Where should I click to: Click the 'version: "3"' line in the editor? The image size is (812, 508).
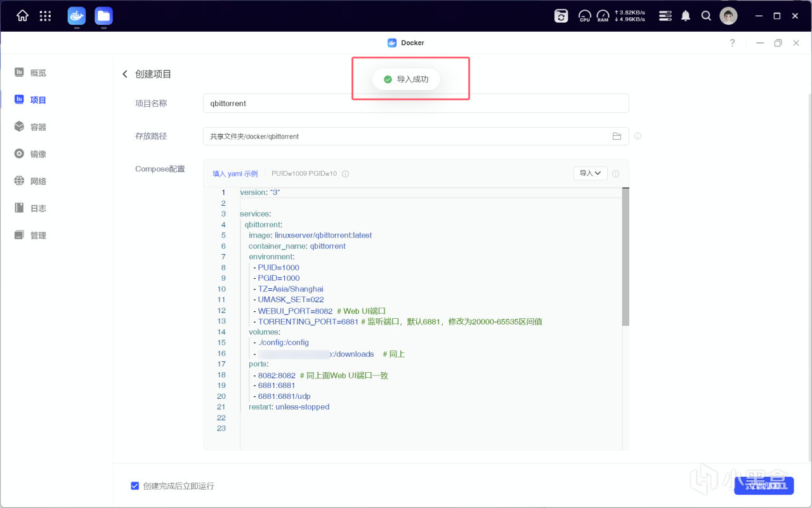260,192
